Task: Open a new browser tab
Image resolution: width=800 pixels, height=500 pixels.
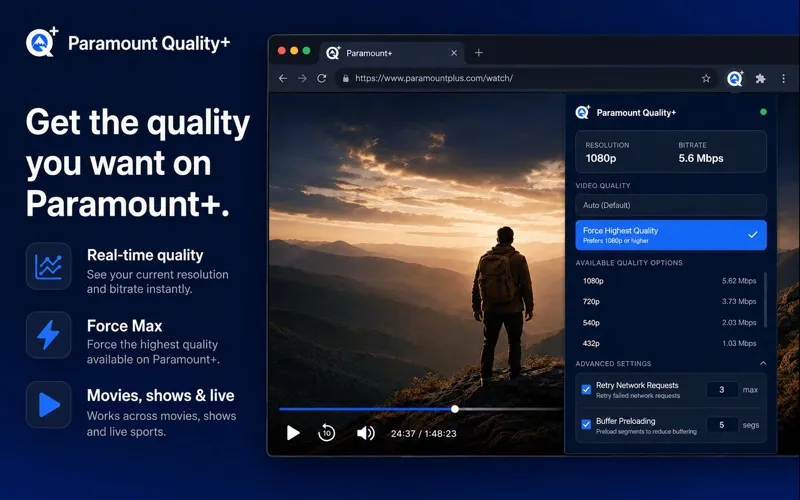Action: (479, 53)
